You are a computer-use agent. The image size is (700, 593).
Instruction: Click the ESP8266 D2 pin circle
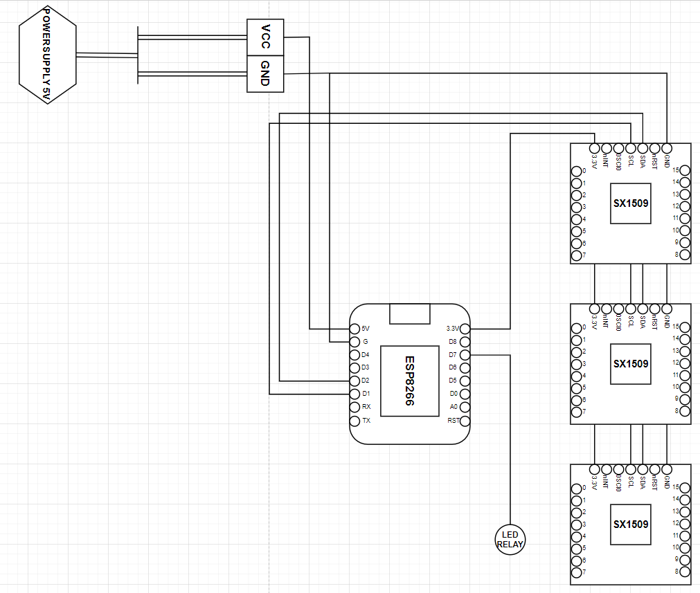pyautogui.click(x=355, y=381)
